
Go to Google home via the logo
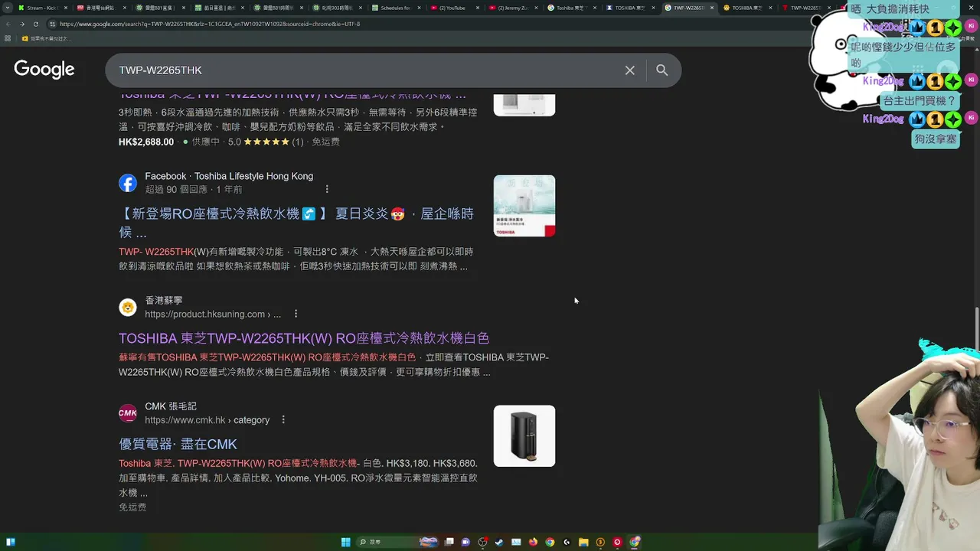tap(44, 70)
